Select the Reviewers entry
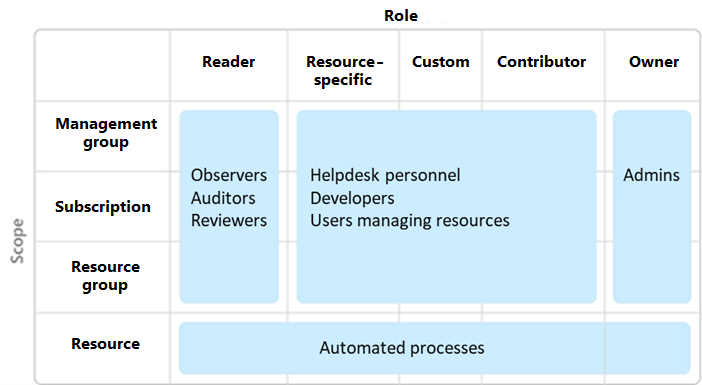Viewport: 702px width, 385px height. pyautogui.click(x=229, y=220)
